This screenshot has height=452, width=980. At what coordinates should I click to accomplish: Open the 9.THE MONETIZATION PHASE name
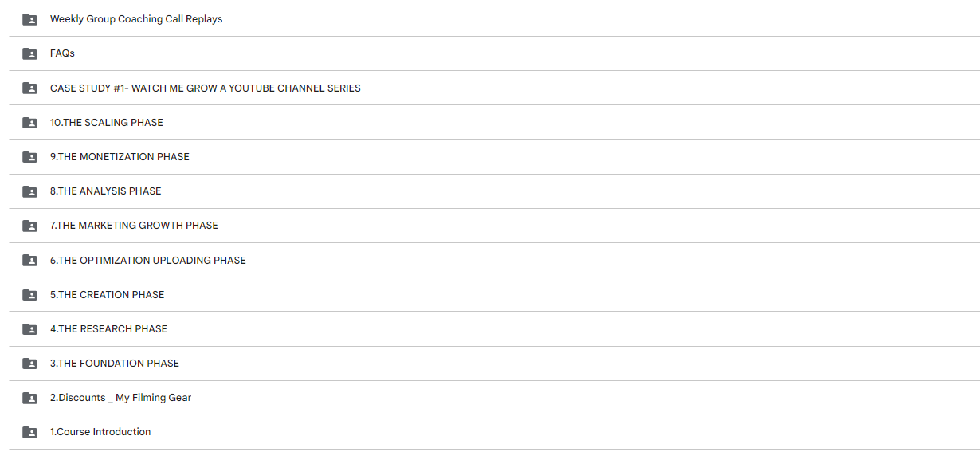click(x=120, y=157)
